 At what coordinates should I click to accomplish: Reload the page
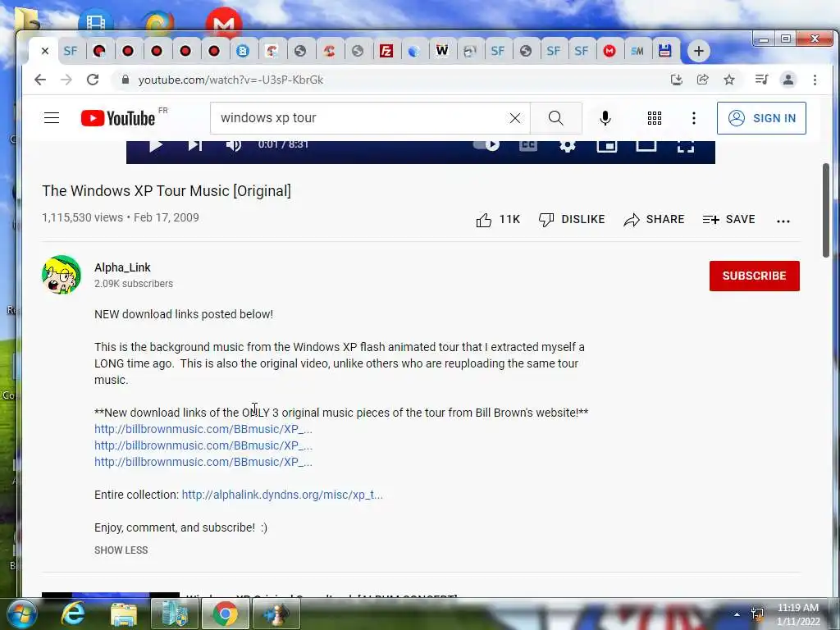[93, 80]
